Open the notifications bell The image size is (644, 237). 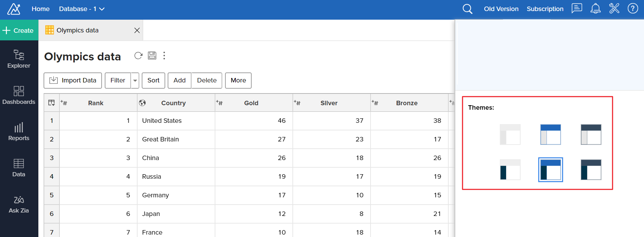pos(595,9)
